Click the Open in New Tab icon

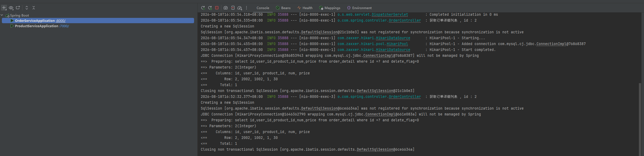(18, 8)
